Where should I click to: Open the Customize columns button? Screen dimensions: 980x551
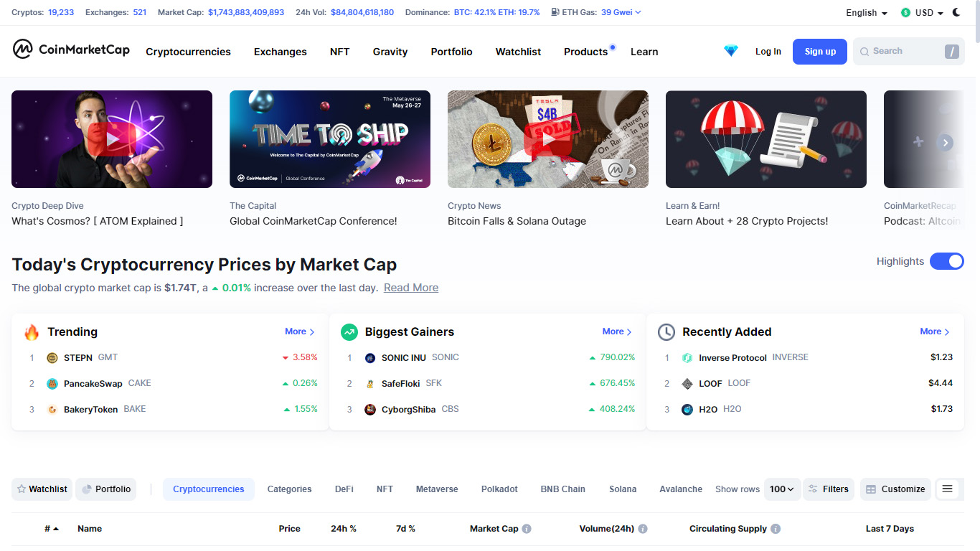coord(895,489)
